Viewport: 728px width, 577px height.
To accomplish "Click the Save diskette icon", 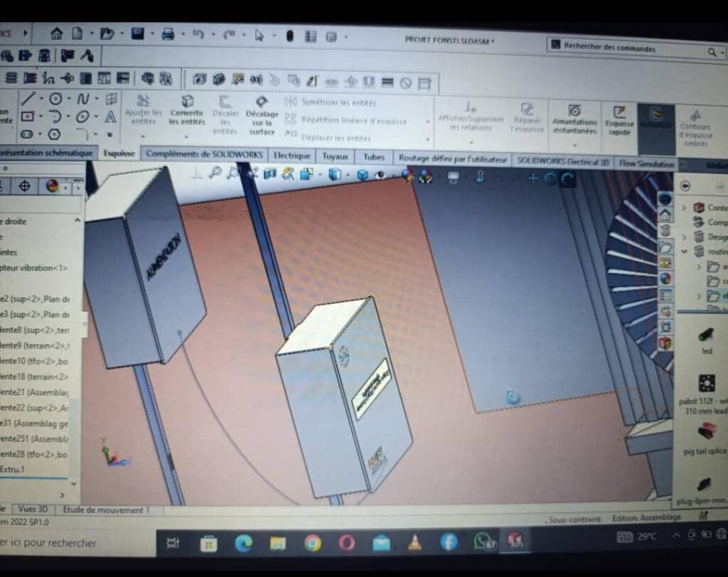I will (137, 33).
